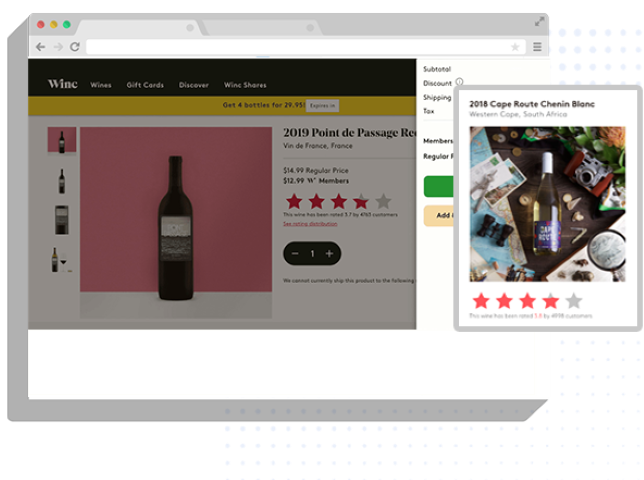Click the Western Cape, South Africa subtitle
The image size is (644, 480).
(x=518, y=114)
